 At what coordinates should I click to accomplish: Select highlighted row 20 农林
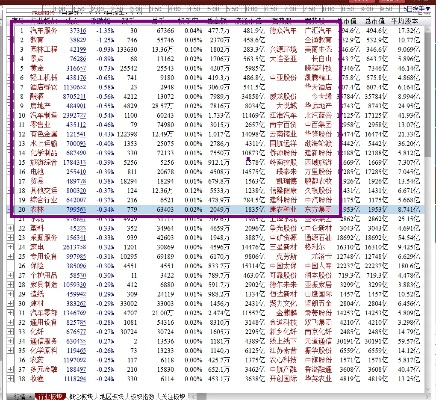[215, 209]
